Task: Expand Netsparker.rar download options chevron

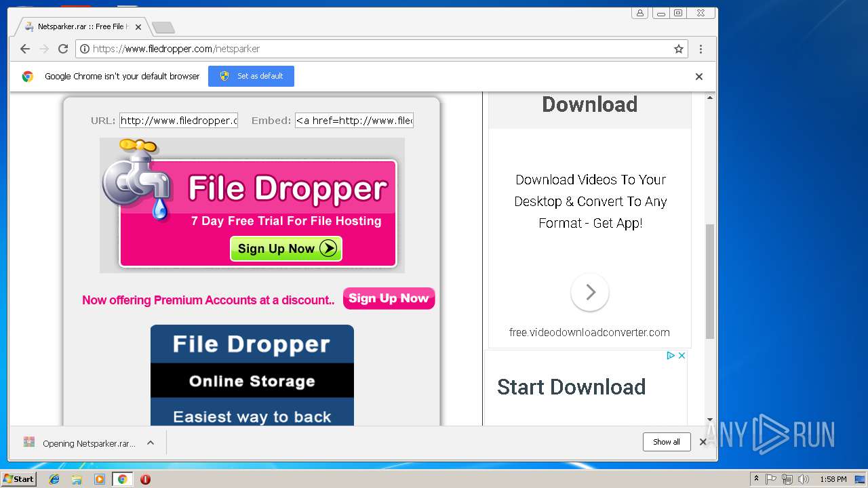Action: [x=151, y=443]
